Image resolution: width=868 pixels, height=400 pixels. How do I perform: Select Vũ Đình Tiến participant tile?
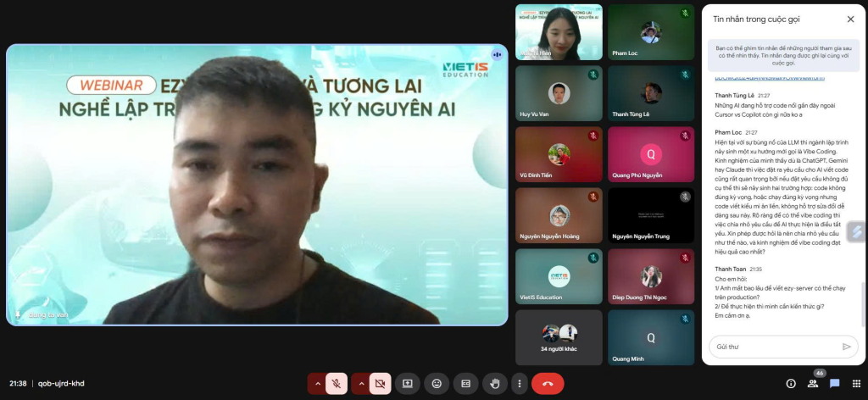559,154
